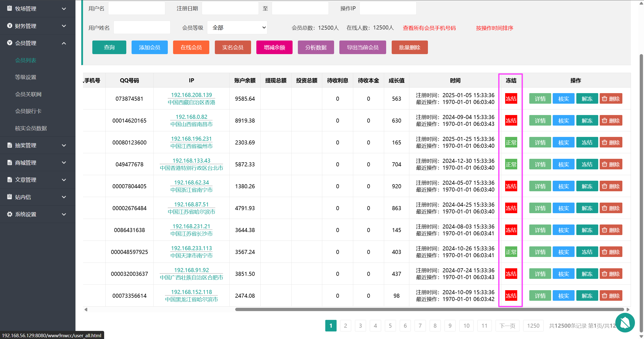The width and height of the screenshot is (644, 339).
Task: Click trash icon in row 00014620165
Action: pyautogui.click(x=605, y=121)
